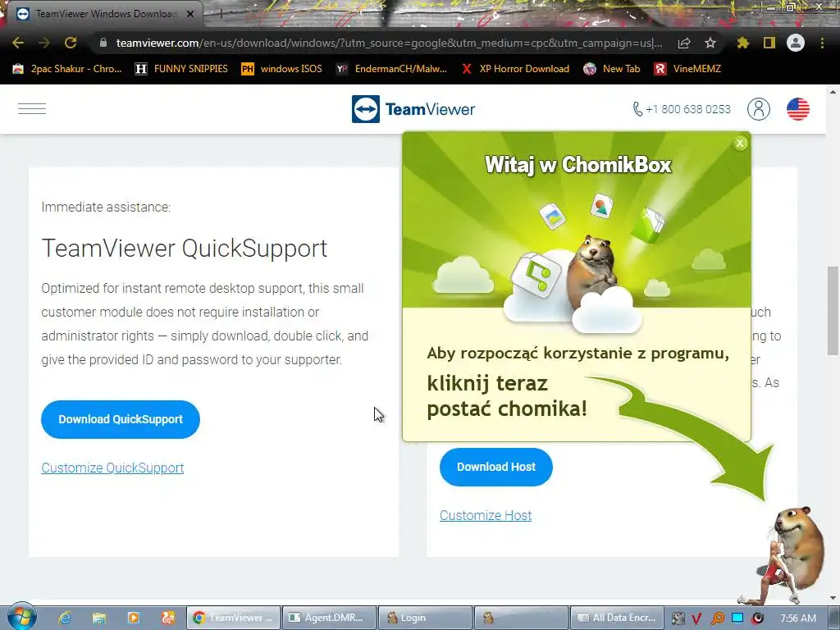Click the scrollbar down arrow
Viewport: 840px width, 630px height.
point(833,598)
